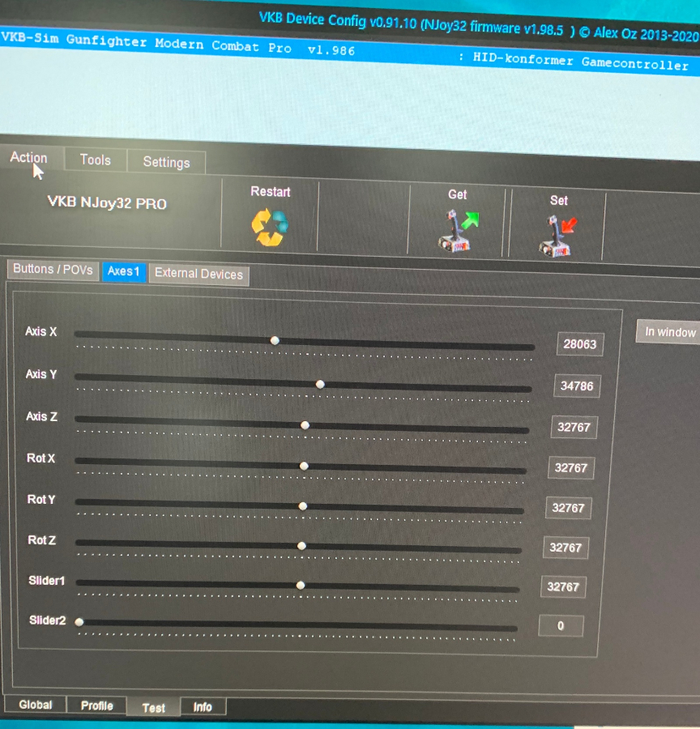Click the VKB NJoy32 PRO label
The image size is (700, 729).
[107, 202]
